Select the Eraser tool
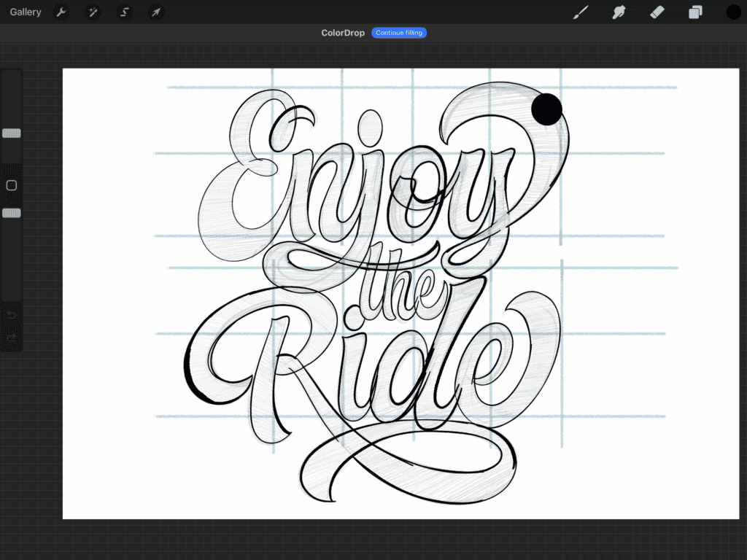 (656, 12)
